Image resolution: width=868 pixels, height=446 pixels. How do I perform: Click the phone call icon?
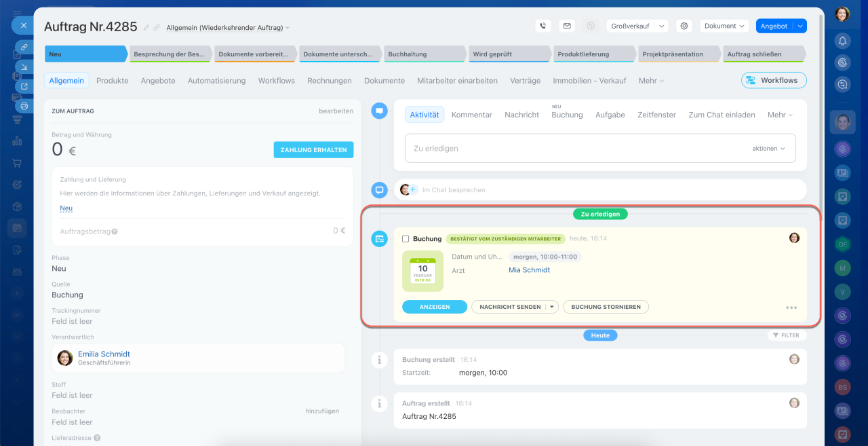(542, 26)
